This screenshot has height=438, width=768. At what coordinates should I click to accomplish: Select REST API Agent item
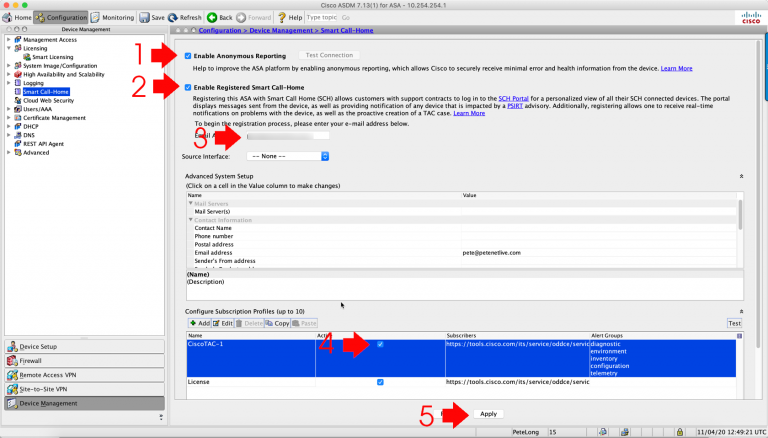43,144
